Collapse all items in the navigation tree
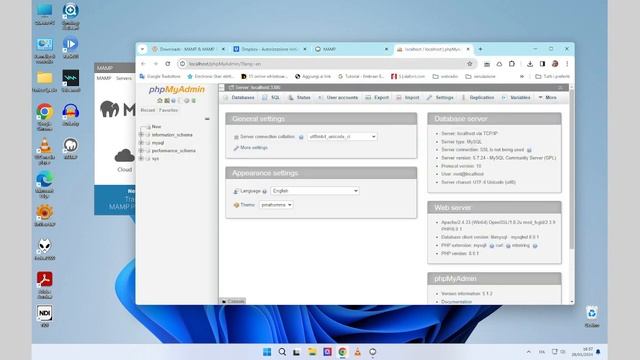 [207, 119]
